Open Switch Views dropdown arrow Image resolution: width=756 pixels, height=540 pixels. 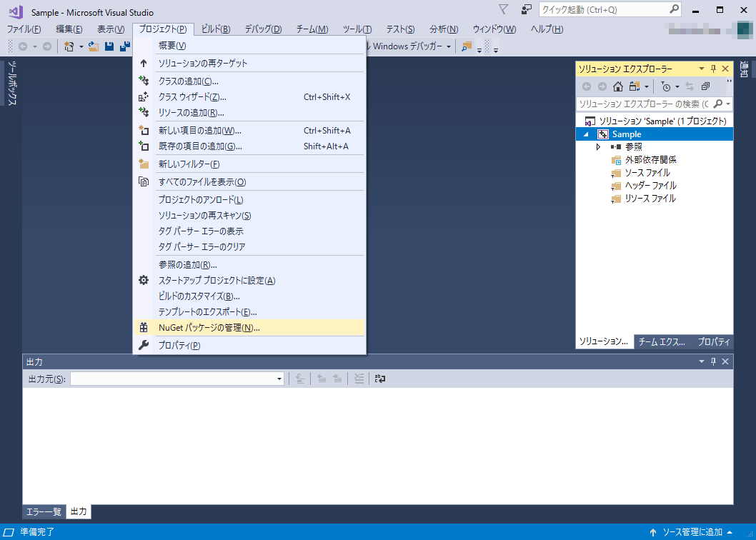647,87
